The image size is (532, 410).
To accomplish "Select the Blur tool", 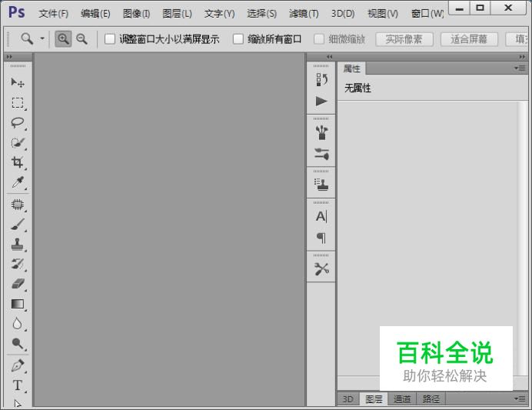I will coord(18,324).
